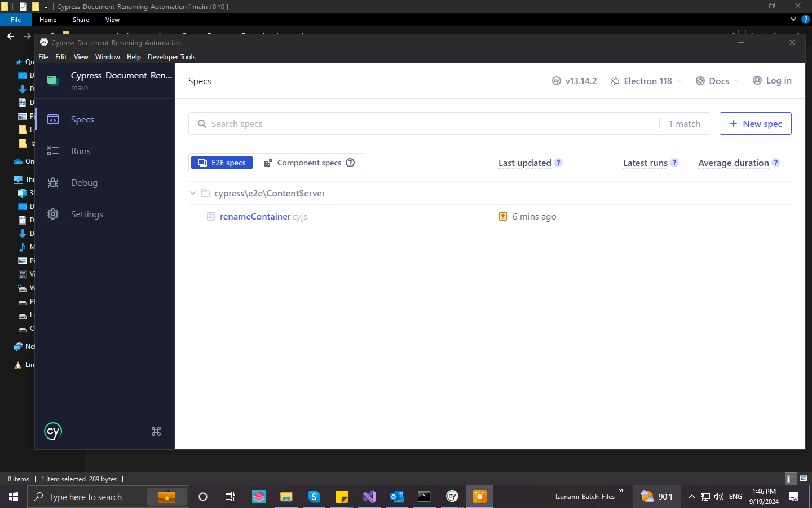812x508 pixels.
Task: Open the renameContainer.cy.js spec
Action: coord(263,216)
